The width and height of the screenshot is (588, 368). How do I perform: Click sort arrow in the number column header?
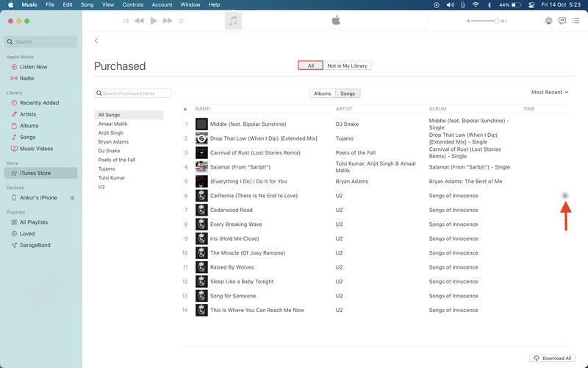(185, 109)
